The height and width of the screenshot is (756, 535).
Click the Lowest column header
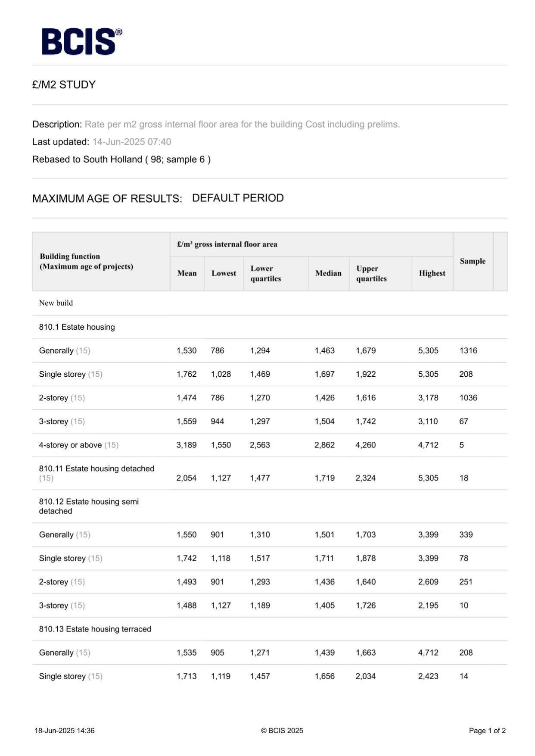tap(224, 273)
